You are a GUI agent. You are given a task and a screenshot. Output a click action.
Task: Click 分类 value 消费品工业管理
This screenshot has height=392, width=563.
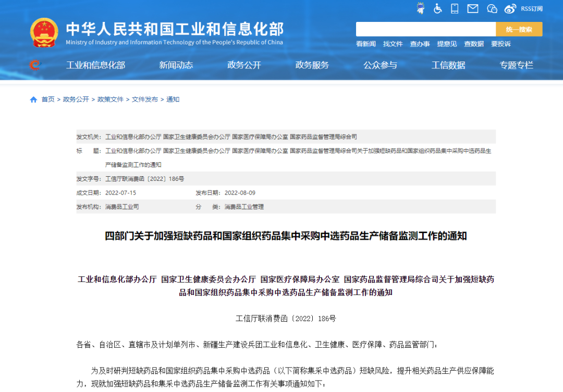(x=244, y=207)
